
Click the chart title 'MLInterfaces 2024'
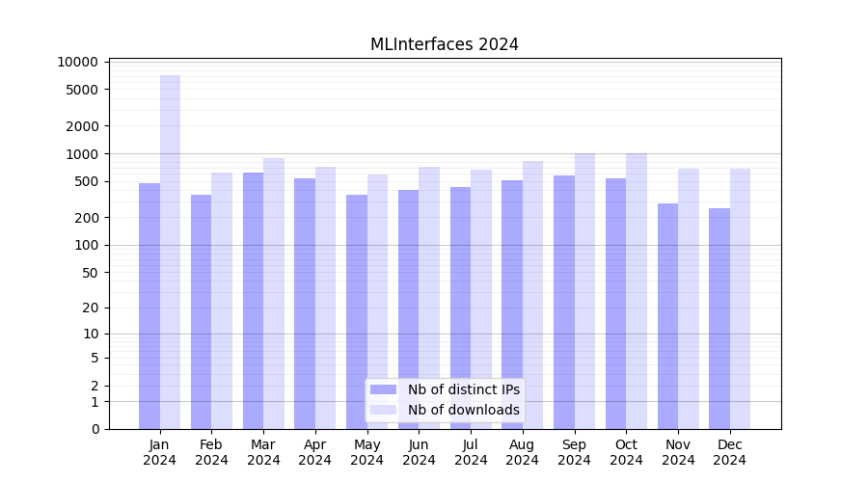pos(445,44)
